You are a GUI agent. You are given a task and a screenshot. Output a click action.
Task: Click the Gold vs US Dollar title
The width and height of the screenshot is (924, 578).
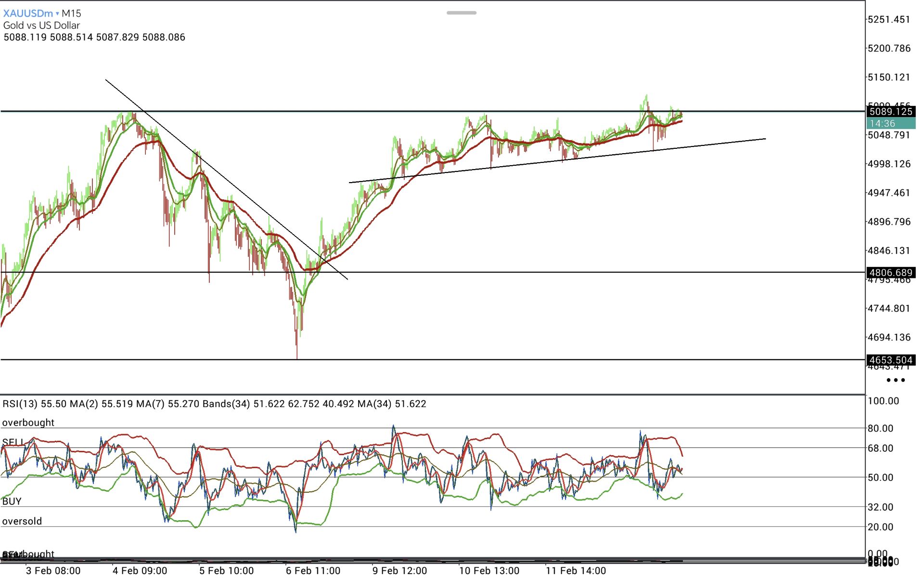[x=41, y=26]
